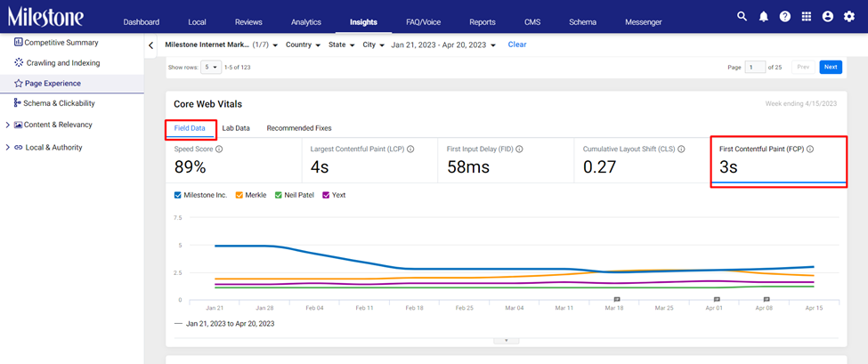This screenshot has height=364, width=868.
Task: Open the user account icon
Action: pyautogui.click(x=828, y=17)
